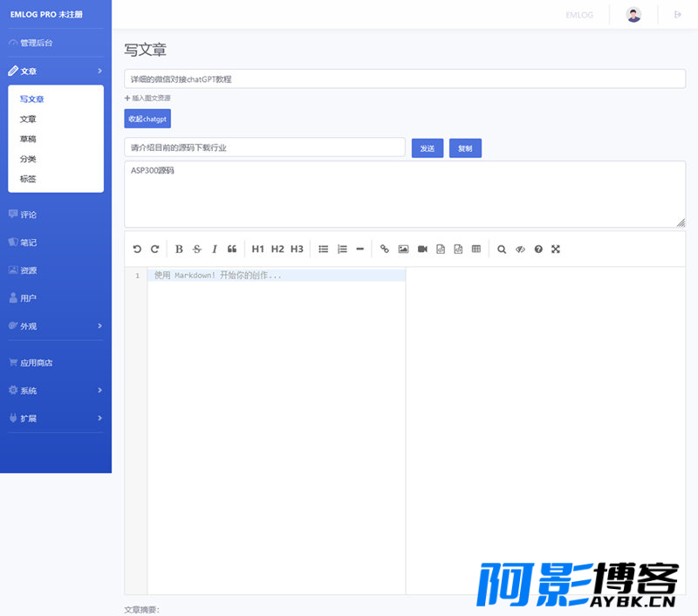Screen dimensions: 698x616
Task: Click the 发送 send button
Action: click(x=428, y=148)
